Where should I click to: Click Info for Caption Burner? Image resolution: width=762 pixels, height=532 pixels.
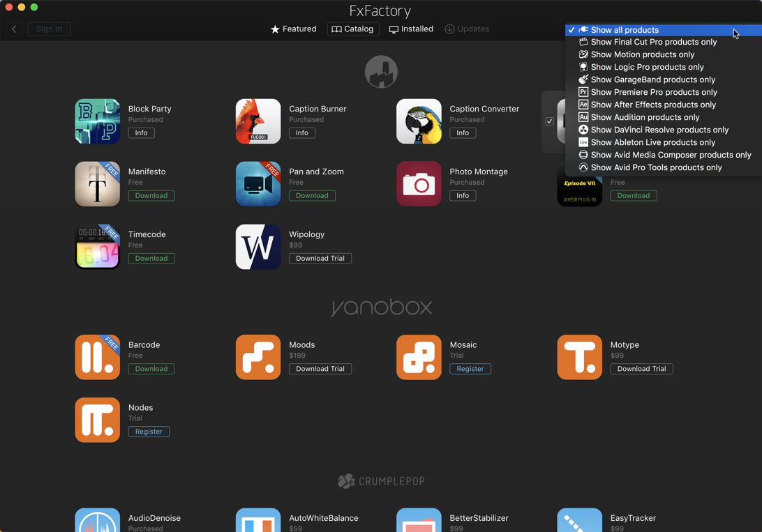pos(302,133)
